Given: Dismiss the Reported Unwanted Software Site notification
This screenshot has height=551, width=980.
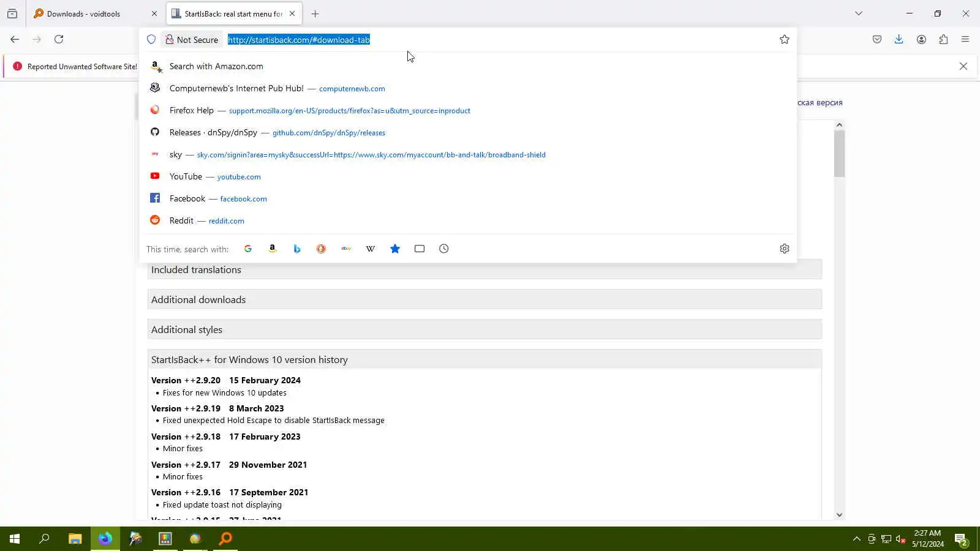Looking at the screenshot, I should 963,66.
